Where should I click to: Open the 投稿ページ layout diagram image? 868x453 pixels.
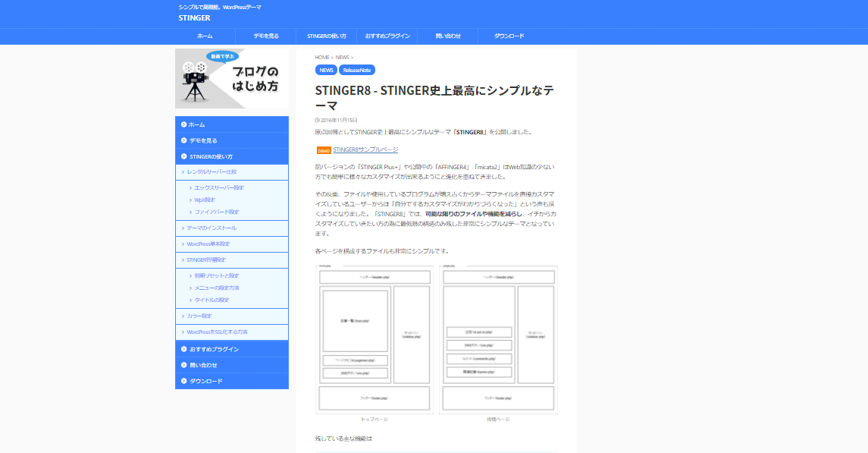tap(498, 340)
